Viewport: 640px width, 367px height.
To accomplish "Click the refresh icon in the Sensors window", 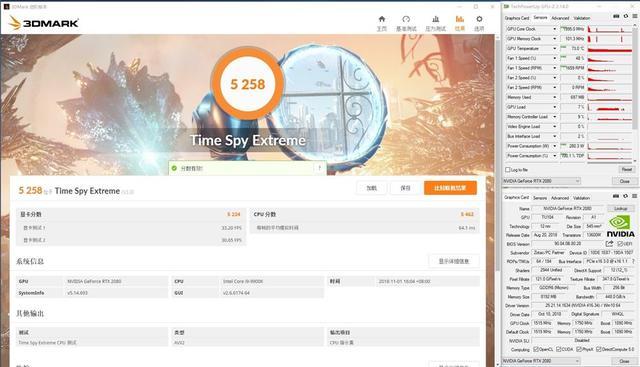I will click(x=626, y=16).
